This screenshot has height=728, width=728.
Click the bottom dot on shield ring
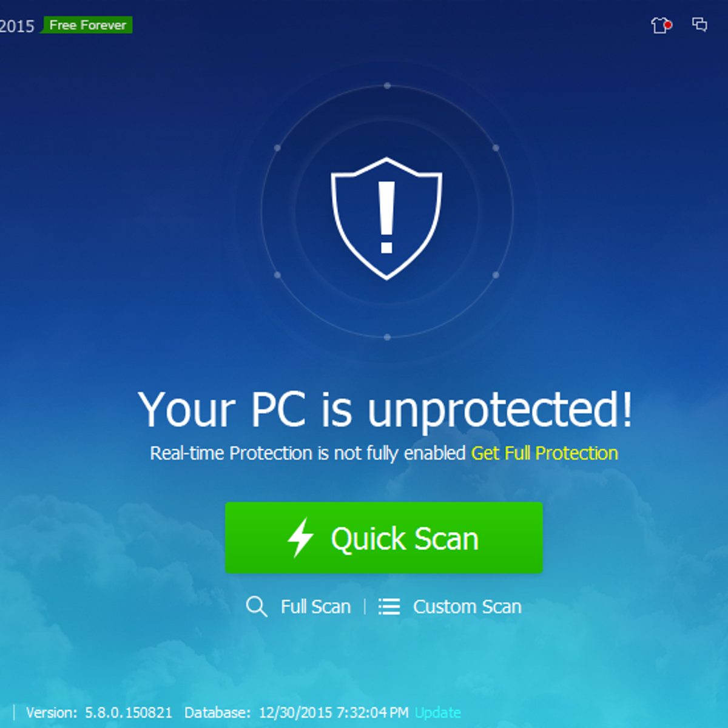coord(387,337)
